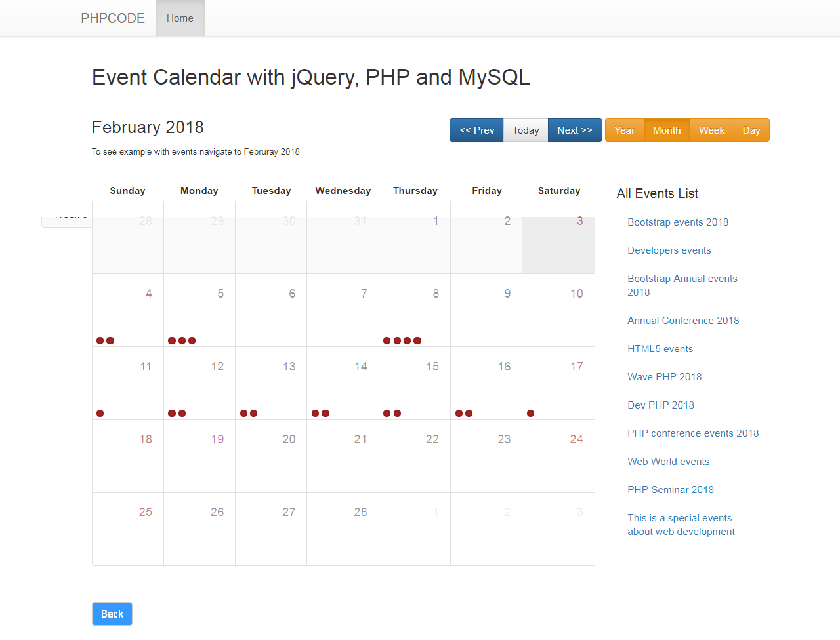Click first event dot on February 5
Image resolution: width=840 pixels, height=640 pixels.
click(x=172, y=340)
